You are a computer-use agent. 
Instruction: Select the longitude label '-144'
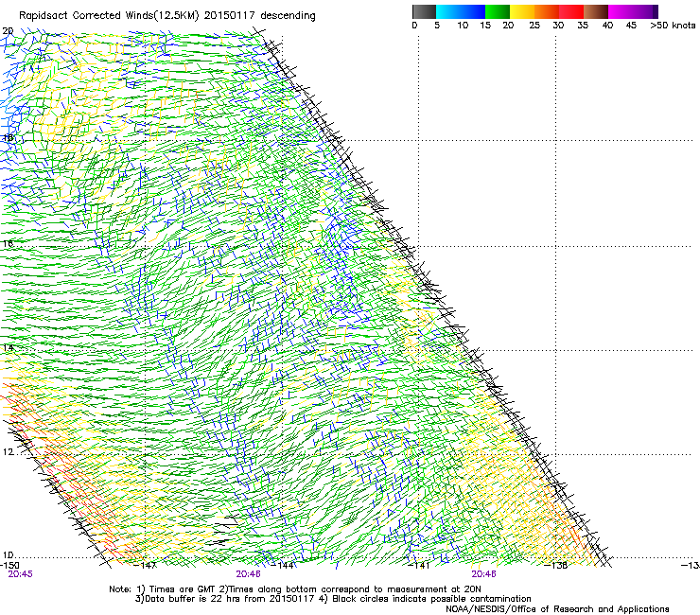[283, 566]
